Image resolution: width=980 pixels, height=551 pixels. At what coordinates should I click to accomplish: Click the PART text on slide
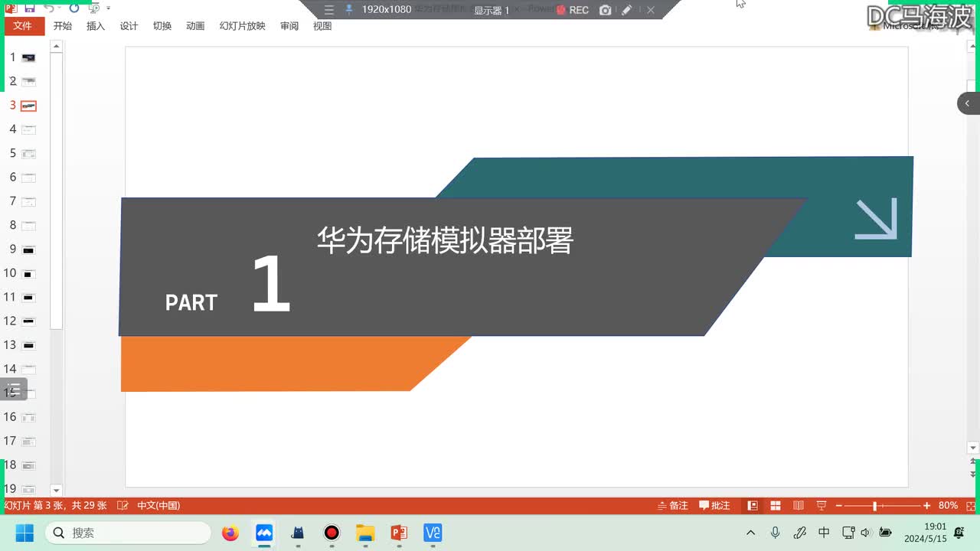click(191, 302)
